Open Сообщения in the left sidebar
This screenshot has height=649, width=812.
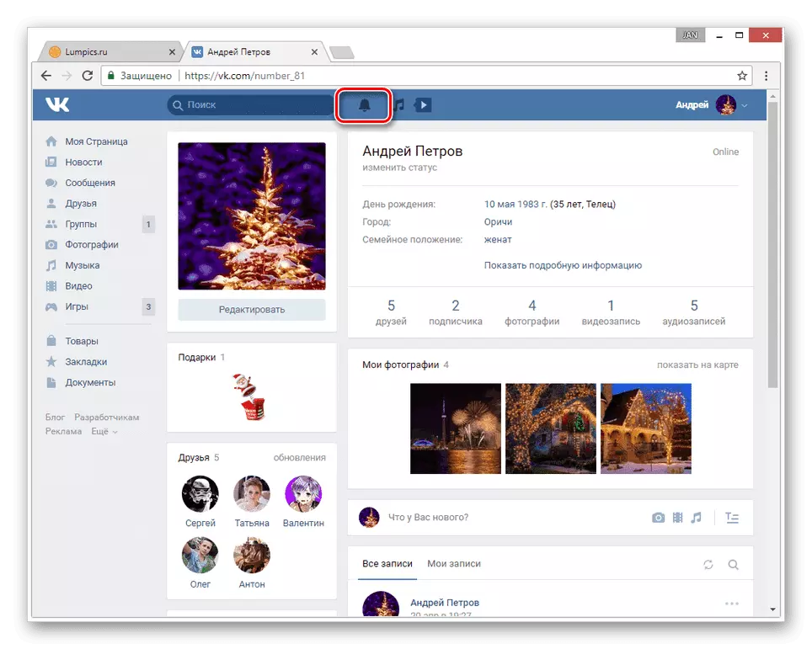point(90,183)
